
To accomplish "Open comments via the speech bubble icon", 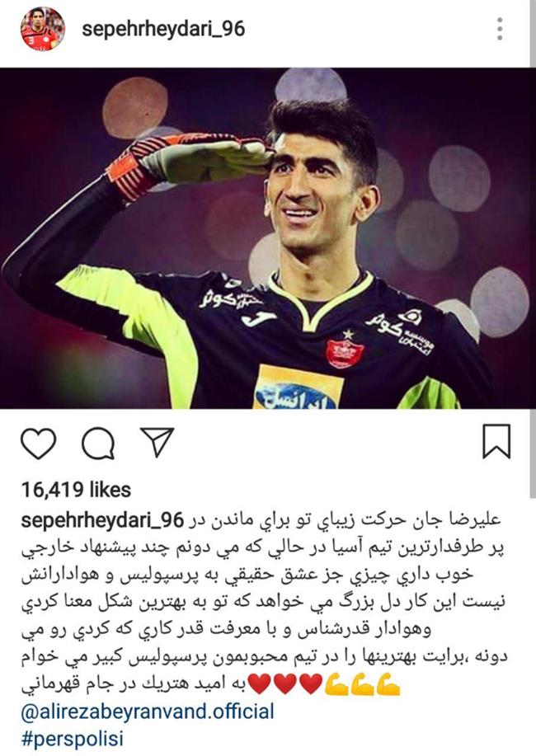I will [98, 443].
